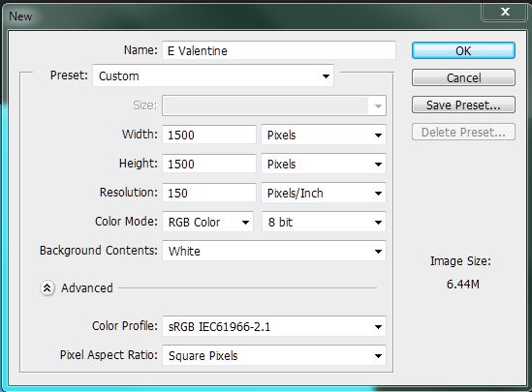Open Pixel Aspect Ratio Square Pixels dropdown
Screen dimensions: 532x392
coord(274,355)
